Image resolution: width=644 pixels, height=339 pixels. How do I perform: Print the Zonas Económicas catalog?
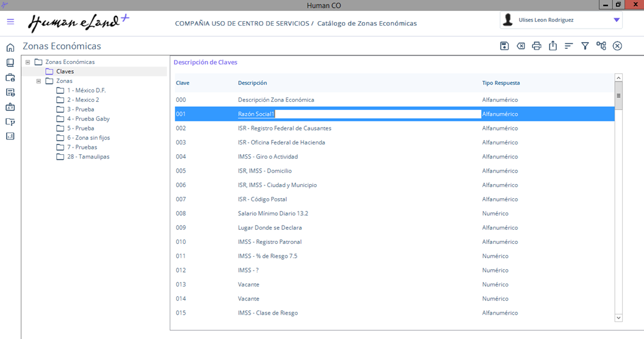click(537, 46)
